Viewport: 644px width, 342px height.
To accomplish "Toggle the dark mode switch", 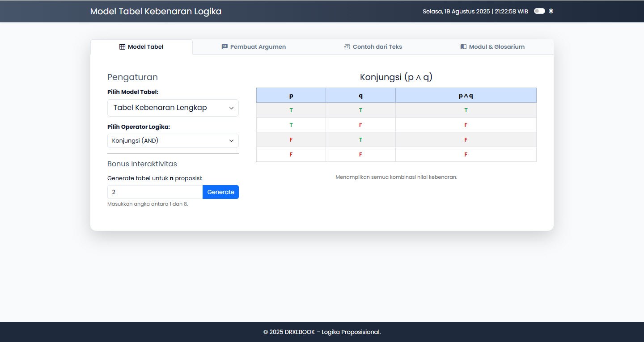I will [x=539, y=11].
